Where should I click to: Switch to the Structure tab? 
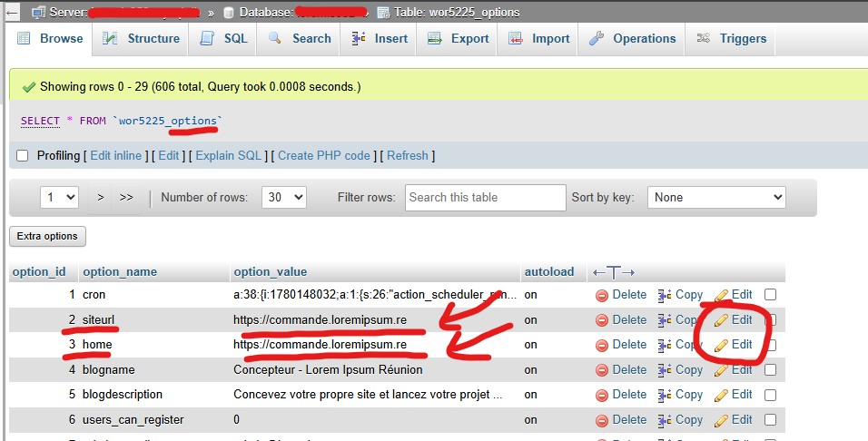coord(140,39)
